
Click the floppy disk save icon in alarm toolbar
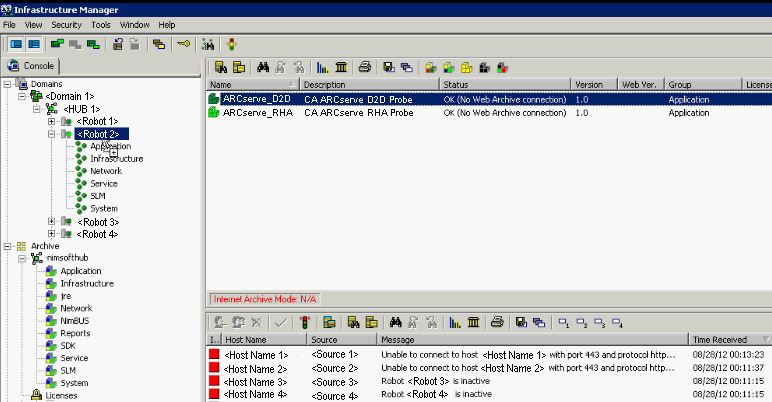tap(521, 323)
